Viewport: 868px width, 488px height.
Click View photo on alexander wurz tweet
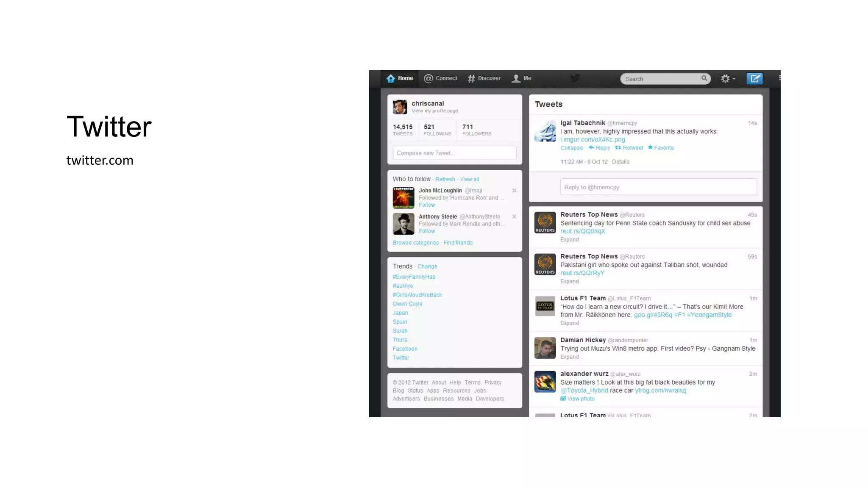pos(577,399)
